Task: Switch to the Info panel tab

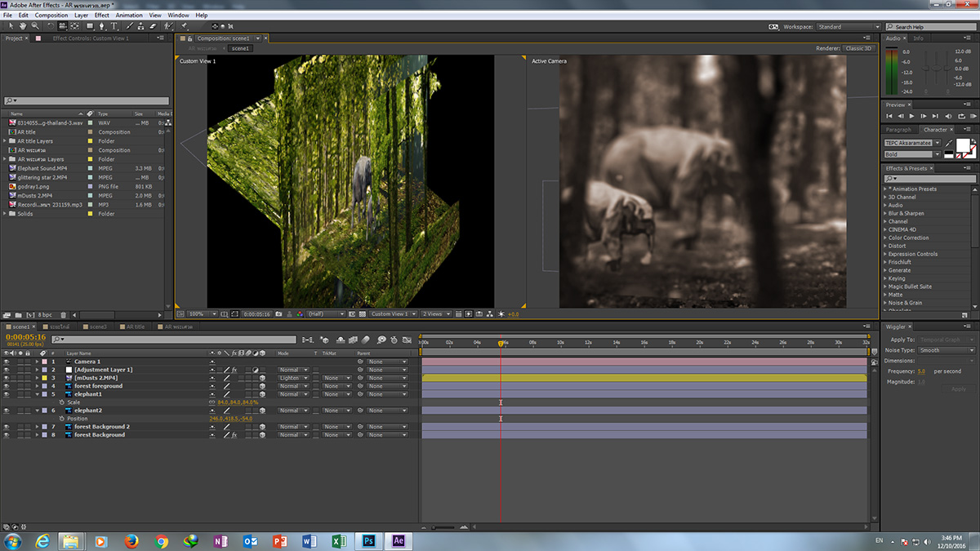Action: coord(919,38)
